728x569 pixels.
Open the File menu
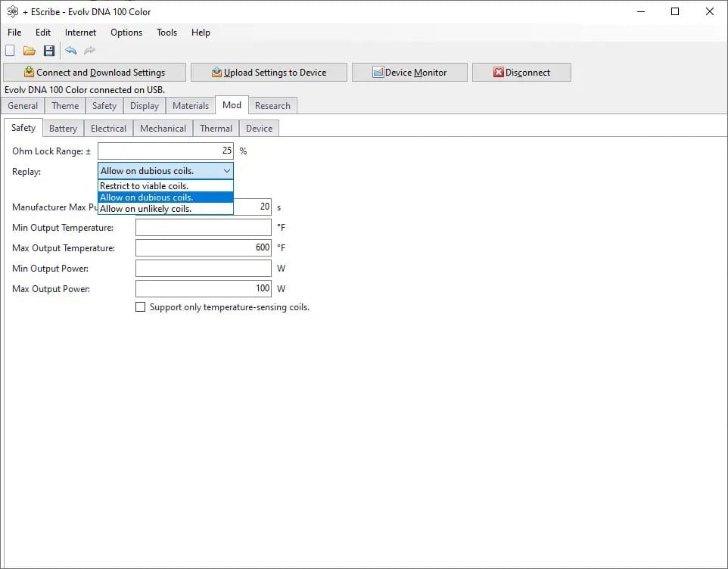pos(14,33)
